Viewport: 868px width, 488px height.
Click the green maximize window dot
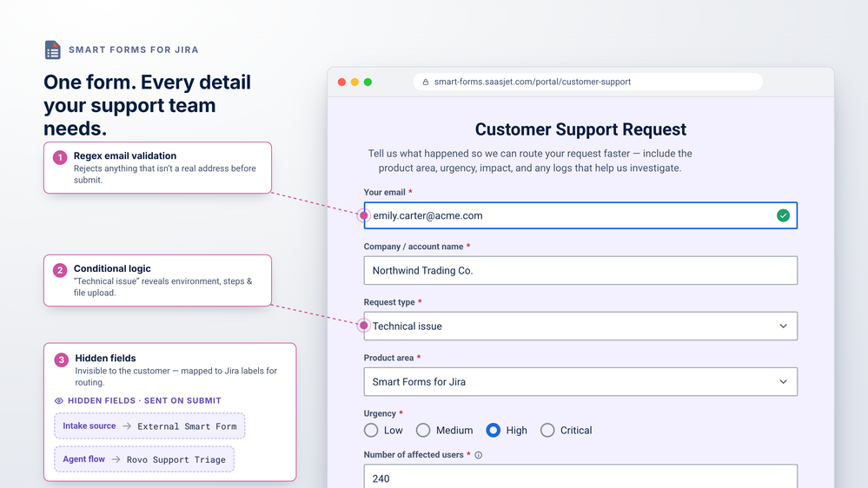click(x=368, y=82)
